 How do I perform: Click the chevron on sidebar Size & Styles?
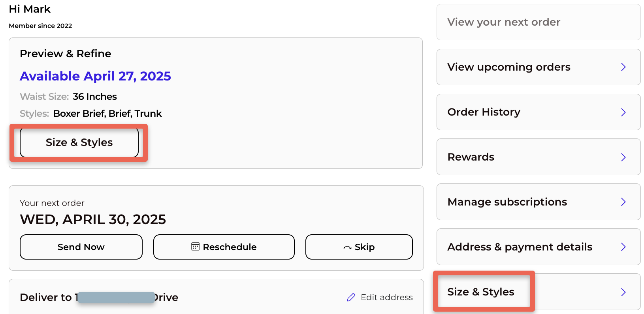coord(623,292)
